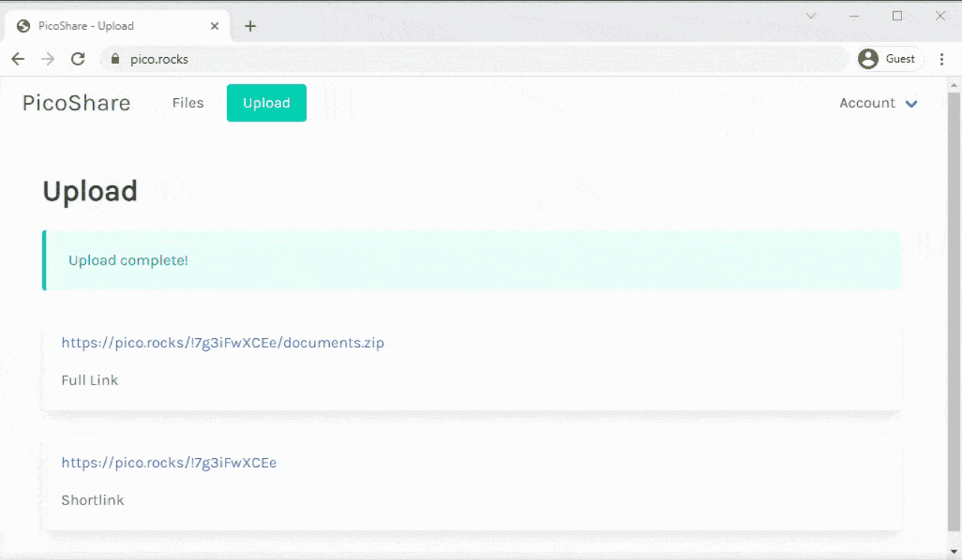Open the !7g3iFwXCEe shortlink

(x=169, y=463)
